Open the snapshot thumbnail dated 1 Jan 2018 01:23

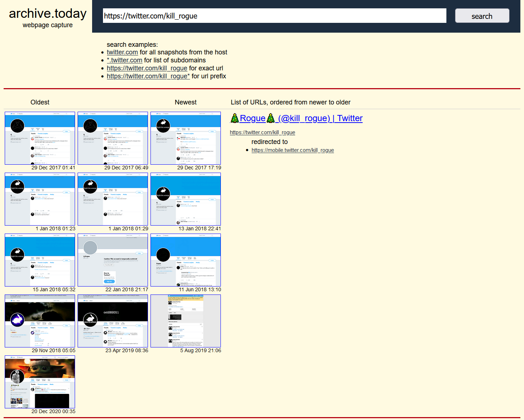40,199
